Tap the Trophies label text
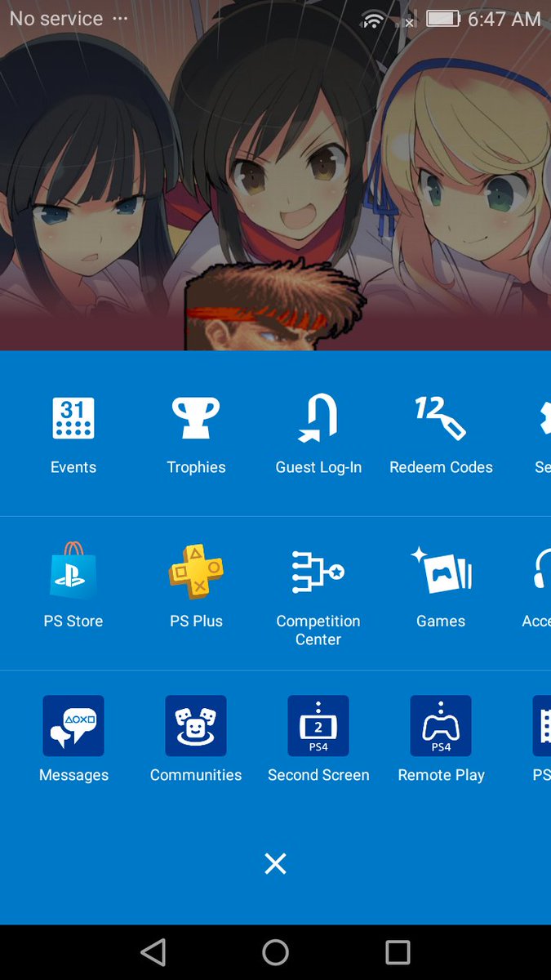The height and width of the screenshot is (980, 551). click(196, 467)
